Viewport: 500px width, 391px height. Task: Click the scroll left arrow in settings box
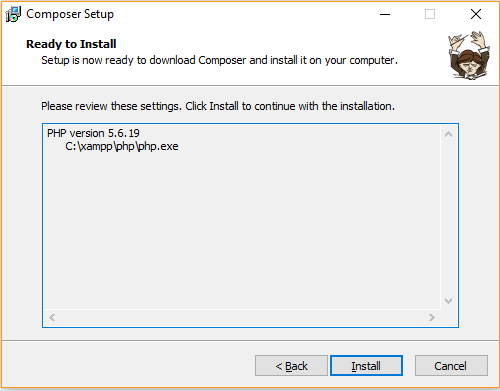click(x=52, y=317)
